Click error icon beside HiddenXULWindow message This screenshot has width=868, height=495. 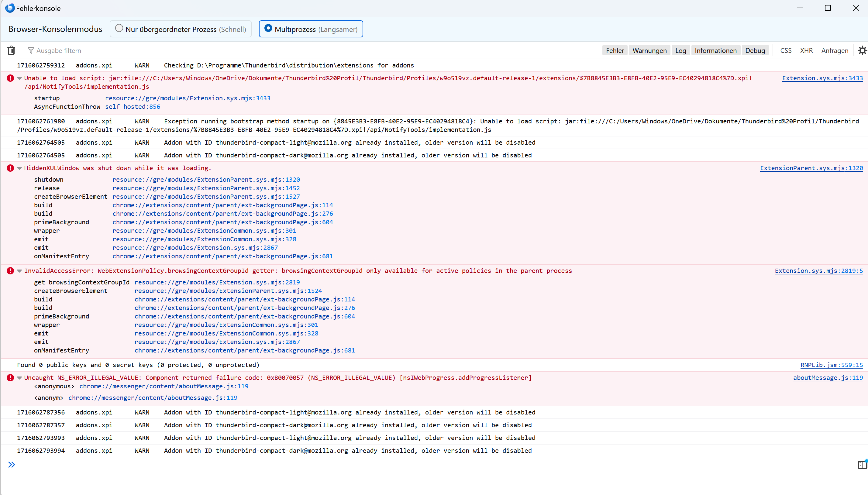coord(11,168)
